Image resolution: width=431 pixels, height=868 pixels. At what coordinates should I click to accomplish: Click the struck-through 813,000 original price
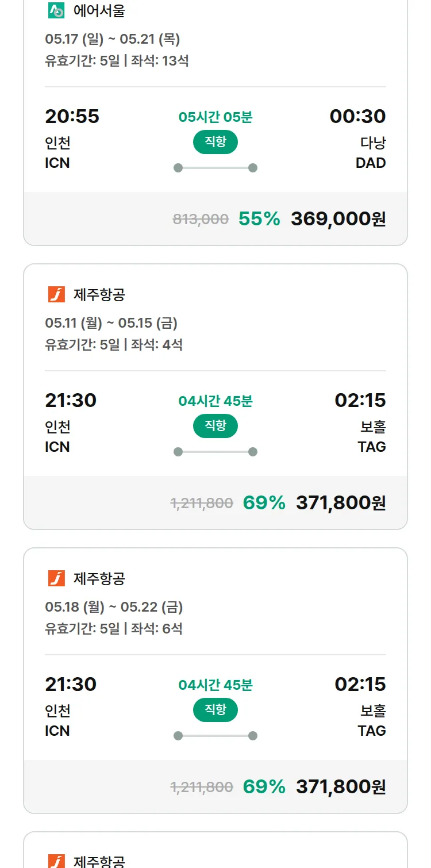pos(201,219)
